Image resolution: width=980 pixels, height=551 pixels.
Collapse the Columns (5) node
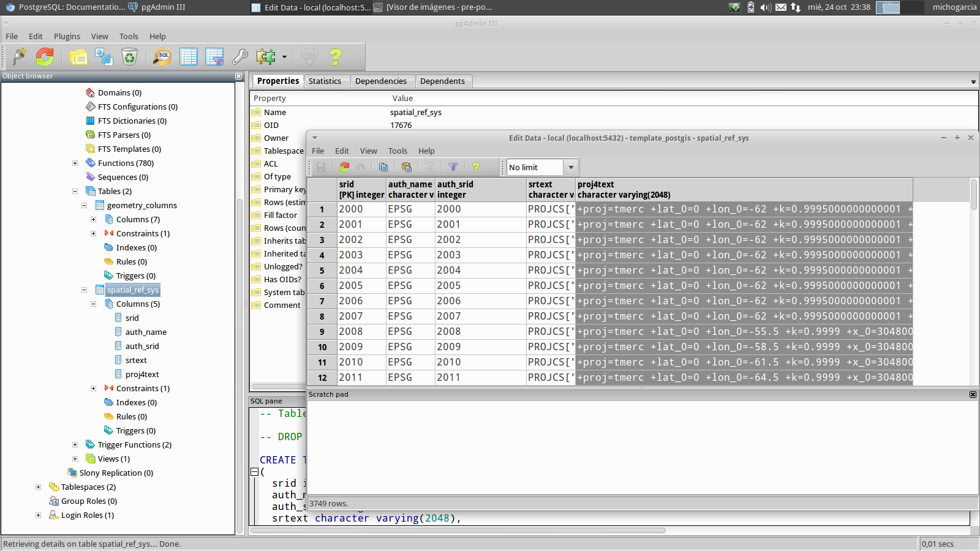(x=93, y=304)
